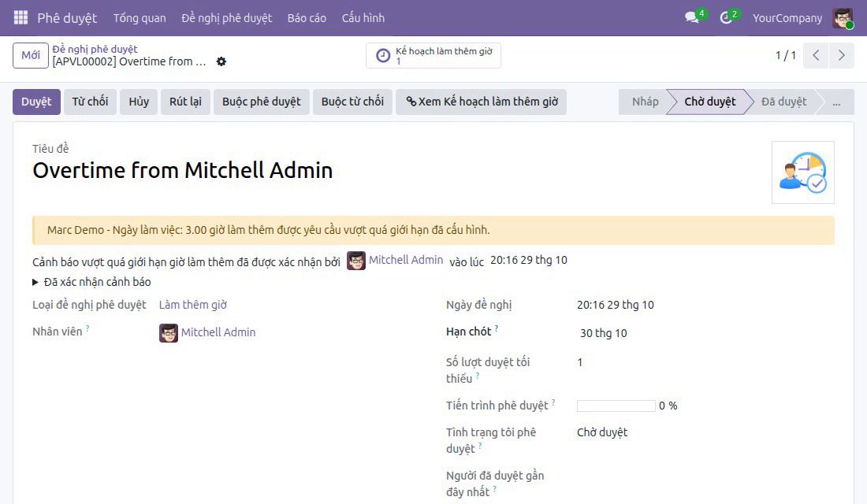Go to the previous record arrow

click(x=816, y=55)
